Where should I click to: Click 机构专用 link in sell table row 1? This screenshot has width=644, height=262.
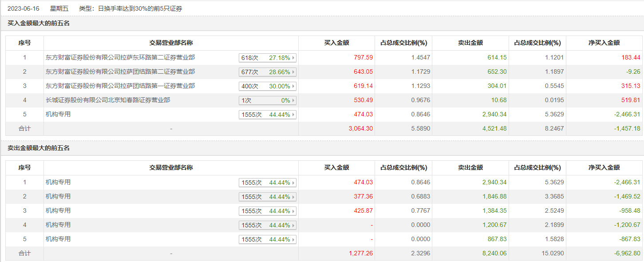58,182
